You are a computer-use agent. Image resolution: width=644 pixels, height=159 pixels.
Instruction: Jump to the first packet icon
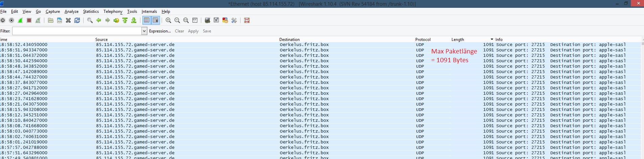coord(125,20)
